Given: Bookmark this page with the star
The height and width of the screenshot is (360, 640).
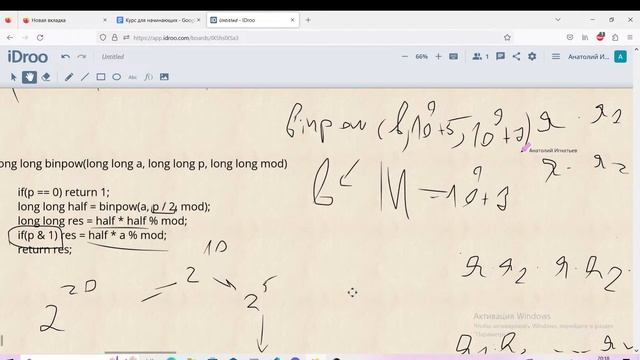Looking at the screenshot, I should point(507,38).
